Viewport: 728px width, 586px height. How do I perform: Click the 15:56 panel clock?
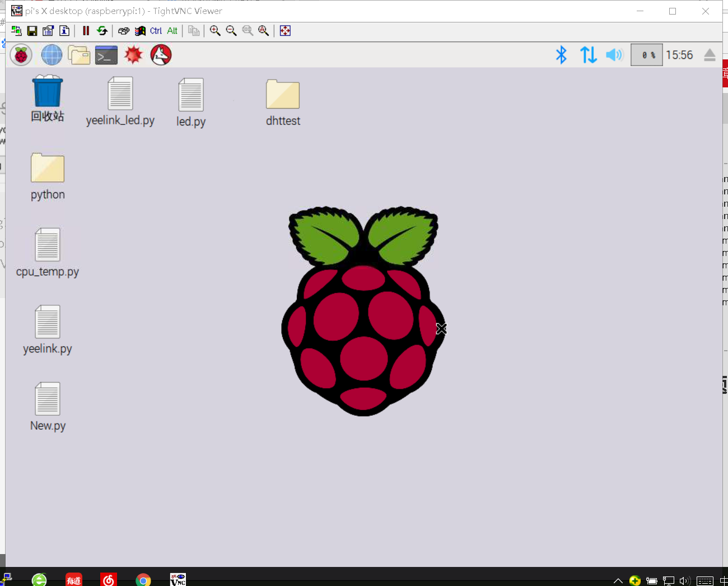point(679,55)
